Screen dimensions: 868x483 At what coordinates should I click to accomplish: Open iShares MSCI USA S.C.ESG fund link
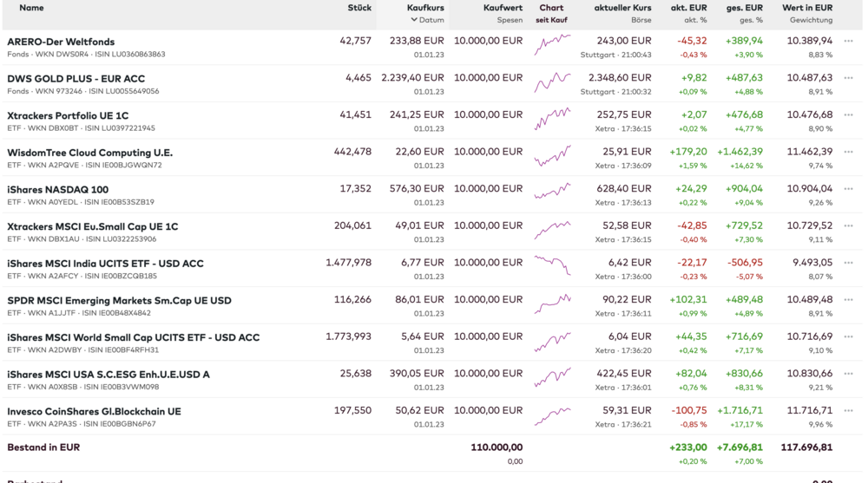[108, 375]
